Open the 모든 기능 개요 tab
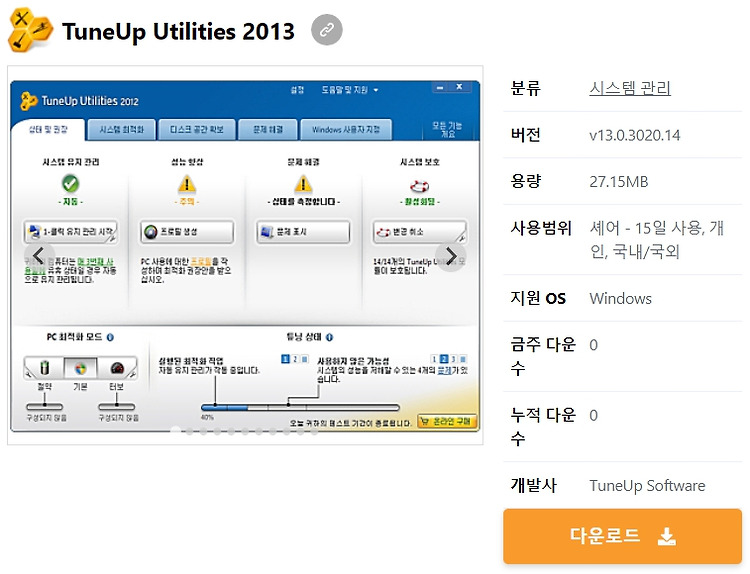 447,130
